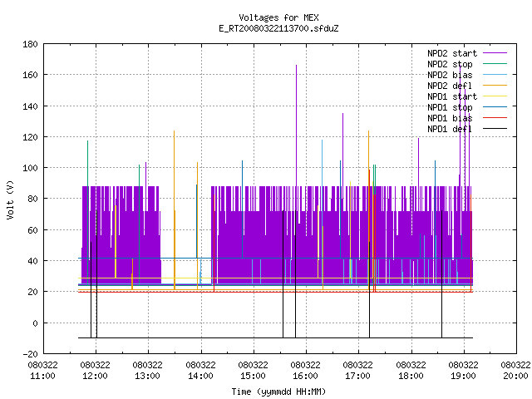Click the y-axis tick label 40

pyautogui.click(x=33, y=261)
